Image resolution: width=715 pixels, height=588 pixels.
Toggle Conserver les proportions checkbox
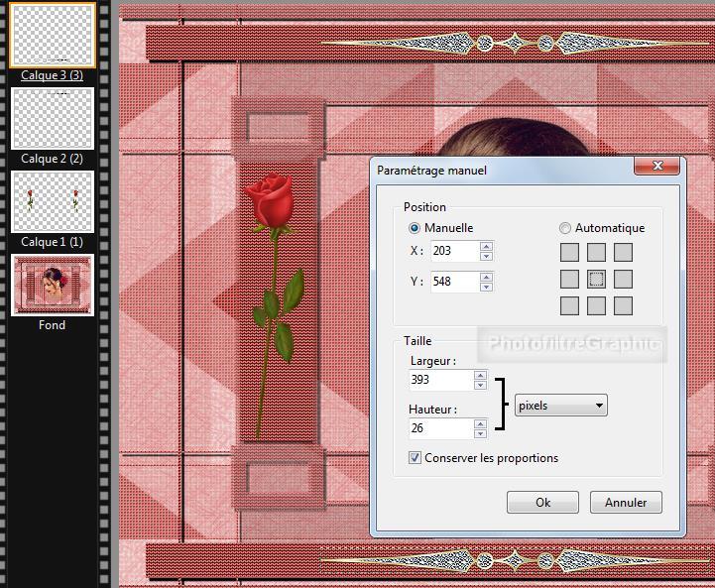[x=416, y=458]
